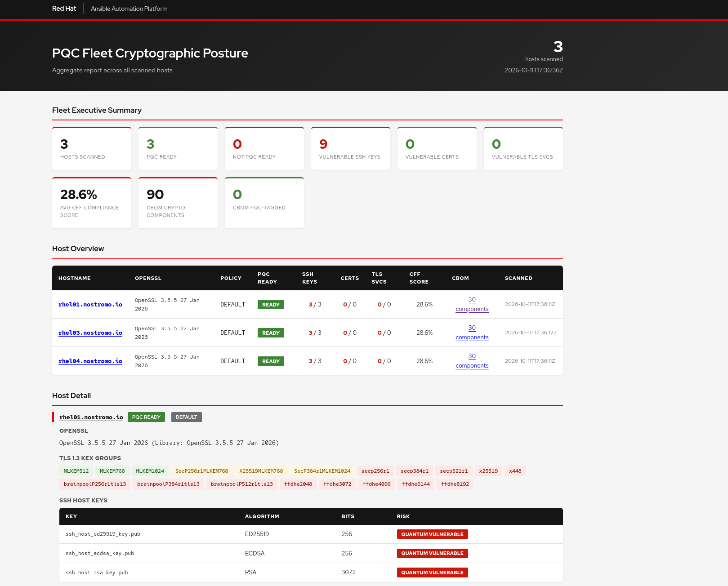Click the CFF SCORE column header
Image resolution: width=728 pixels, height=586 pixels.
tap(419, 278)
